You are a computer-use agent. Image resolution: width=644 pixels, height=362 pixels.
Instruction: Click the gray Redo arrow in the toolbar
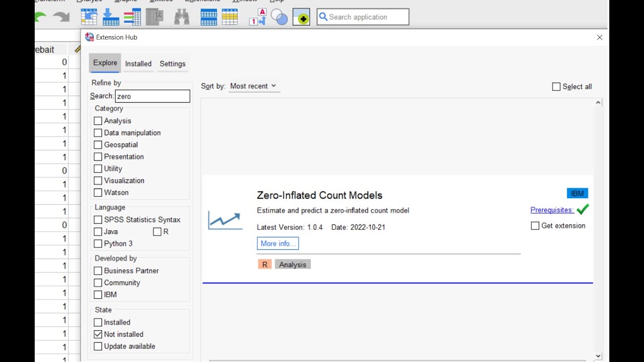61,17
